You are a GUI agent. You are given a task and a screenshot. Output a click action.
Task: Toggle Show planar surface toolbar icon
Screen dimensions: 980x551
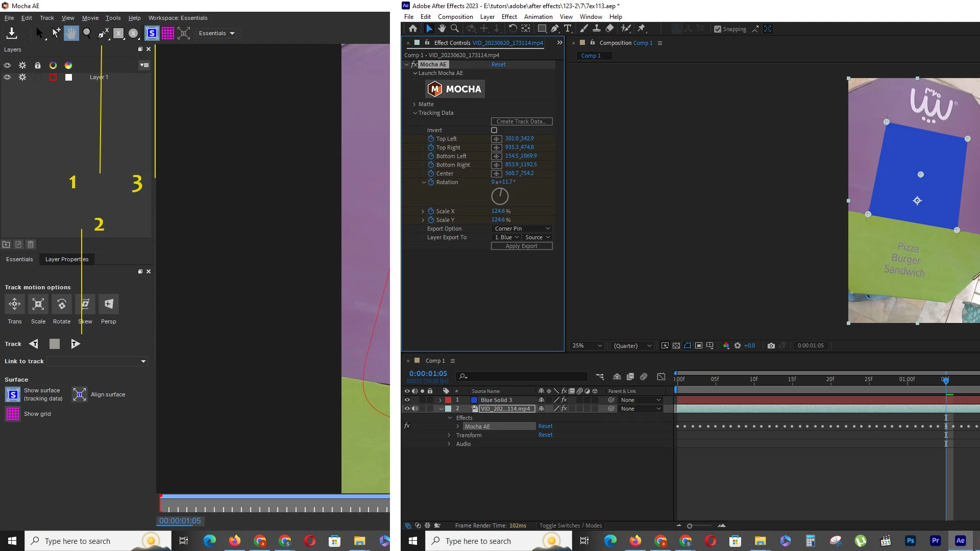[x=152, y=33]
